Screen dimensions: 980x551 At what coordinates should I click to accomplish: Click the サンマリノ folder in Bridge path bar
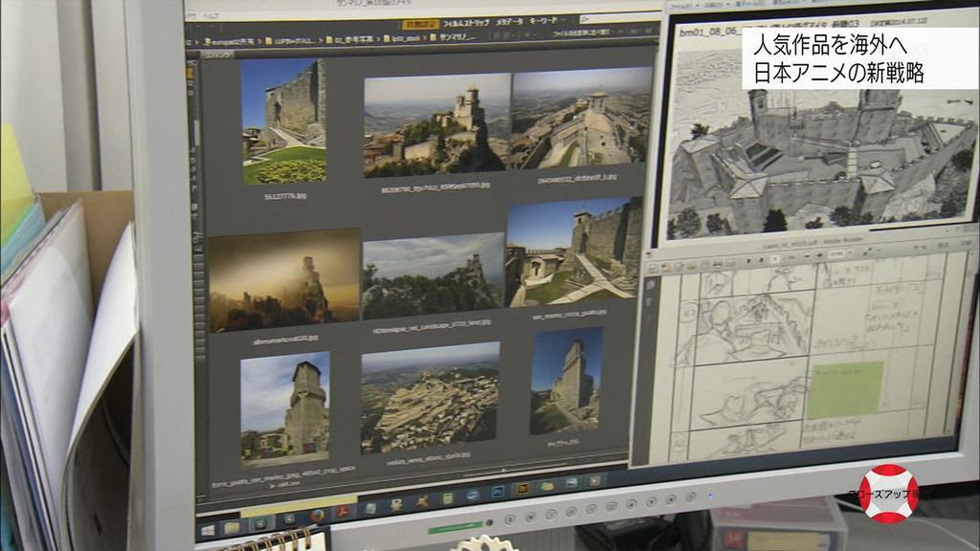coord(453,37)
